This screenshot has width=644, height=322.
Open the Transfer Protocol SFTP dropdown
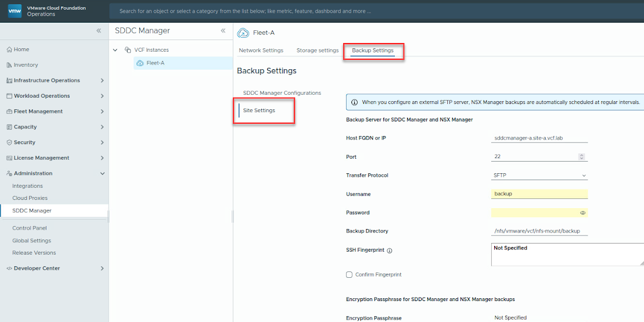(x=539, y=176)
